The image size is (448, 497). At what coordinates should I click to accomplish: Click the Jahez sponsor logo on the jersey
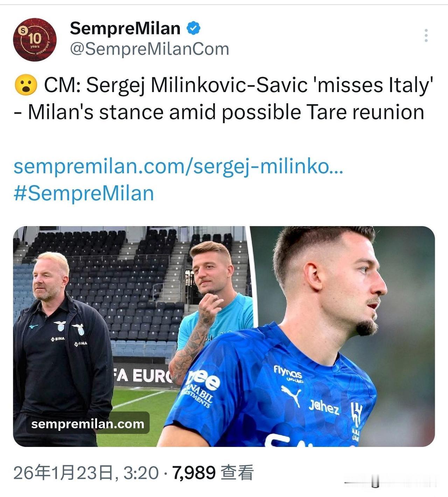coord(324,407)
